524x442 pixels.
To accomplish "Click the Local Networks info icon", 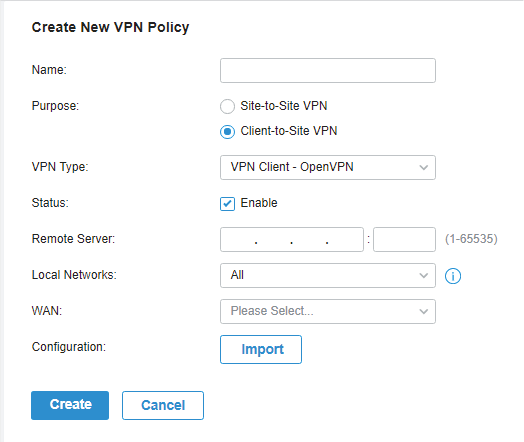I will (453, 276).
